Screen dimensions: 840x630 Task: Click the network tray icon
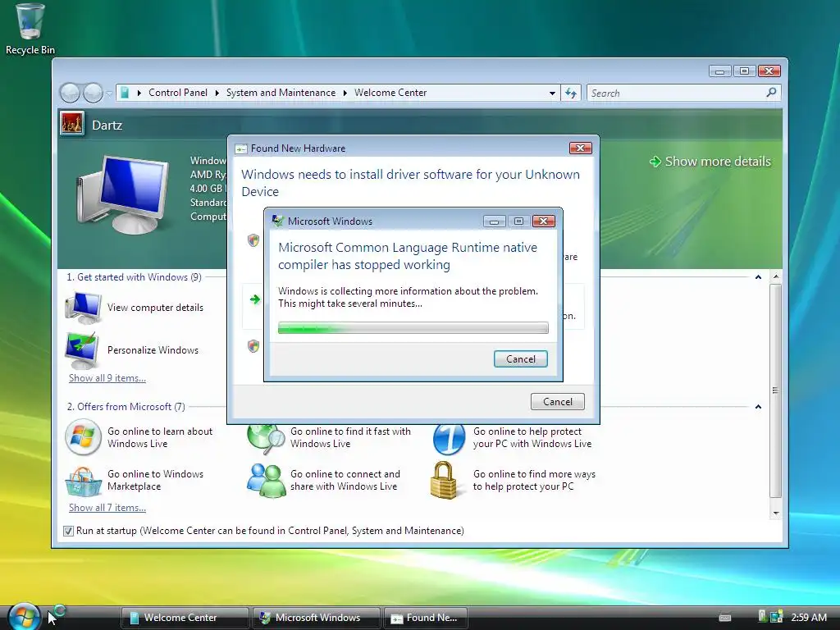coord(776,617)
